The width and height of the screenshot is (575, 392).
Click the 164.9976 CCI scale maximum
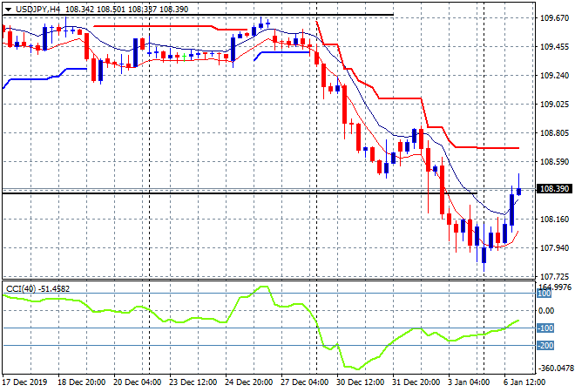tap(555, 287)
